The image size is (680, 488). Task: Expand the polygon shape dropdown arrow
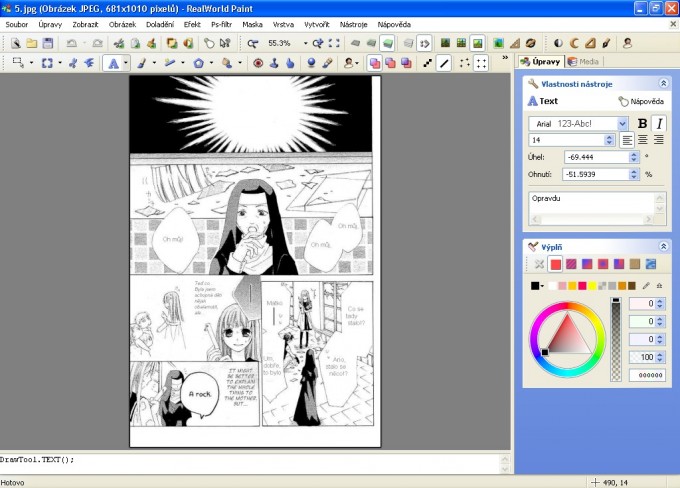click(x=211, y=63)
